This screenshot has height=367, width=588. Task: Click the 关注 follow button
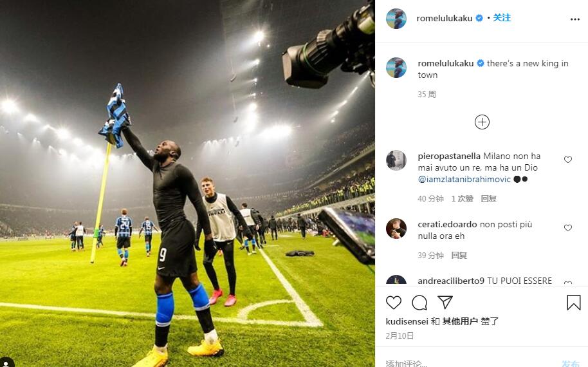point(502,17)
